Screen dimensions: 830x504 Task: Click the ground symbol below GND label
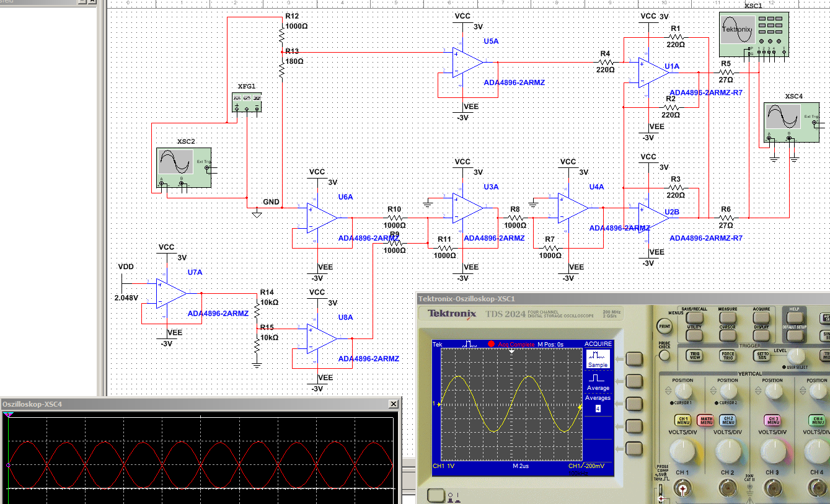(x=255, y=214)
